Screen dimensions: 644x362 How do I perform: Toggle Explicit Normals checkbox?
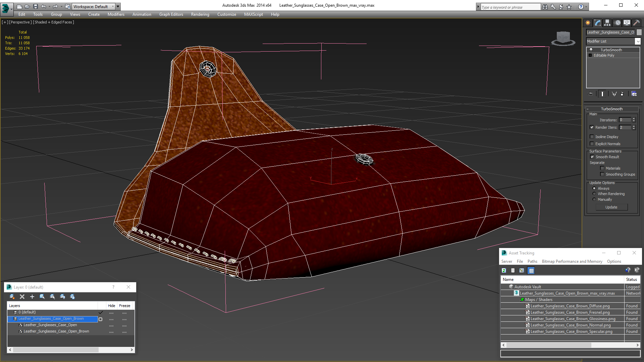pos(592,144)
